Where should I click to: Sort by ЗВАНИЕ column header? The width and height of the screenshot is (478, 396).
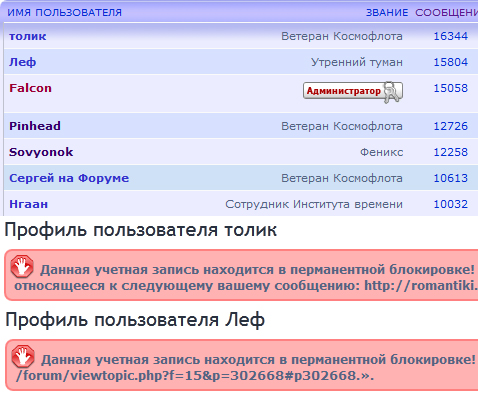click(x=387, y=13)
